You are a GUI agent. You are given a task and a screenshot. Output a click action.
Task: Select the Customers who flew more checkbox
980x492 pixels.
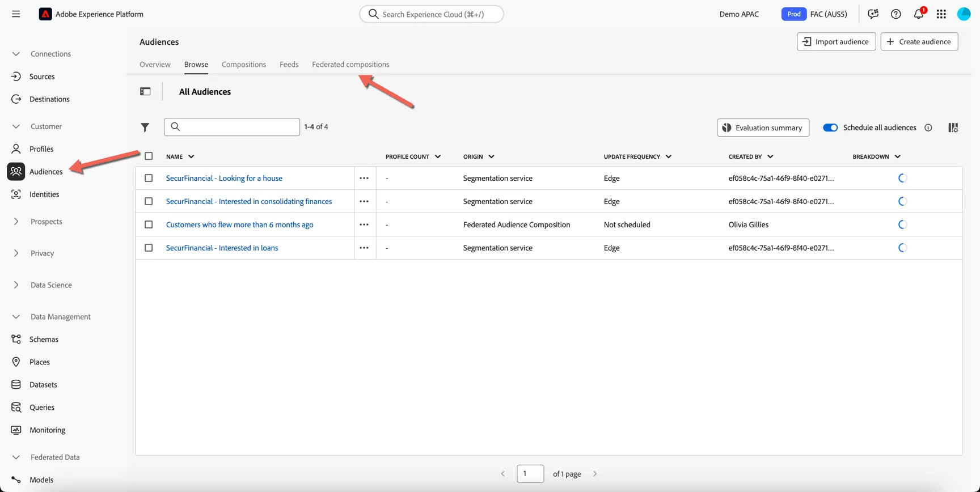coord(149,224)
